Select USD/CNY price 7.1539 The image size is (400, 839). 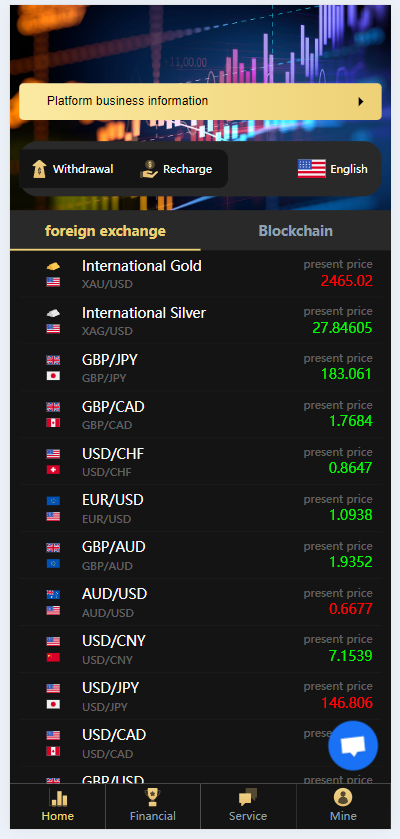tap(351, 655)
